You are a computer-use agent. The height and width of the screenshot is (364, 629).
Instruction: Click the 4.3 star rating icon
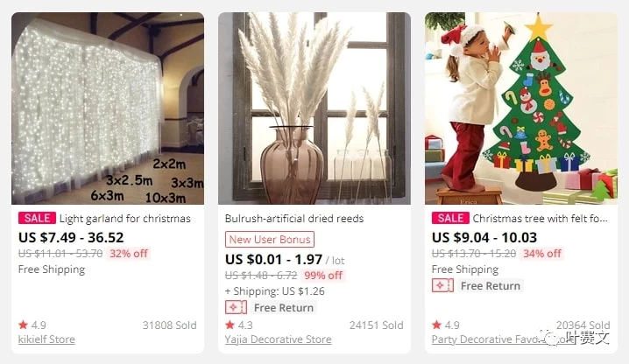point(230,325)
